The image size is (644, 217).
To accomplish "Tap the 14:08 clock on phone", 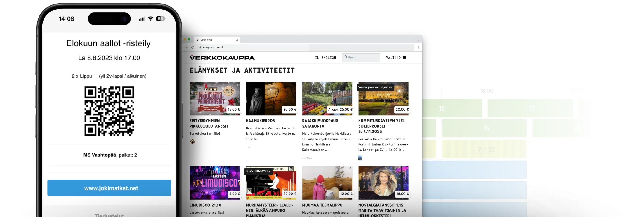I will tap(66, 19).
